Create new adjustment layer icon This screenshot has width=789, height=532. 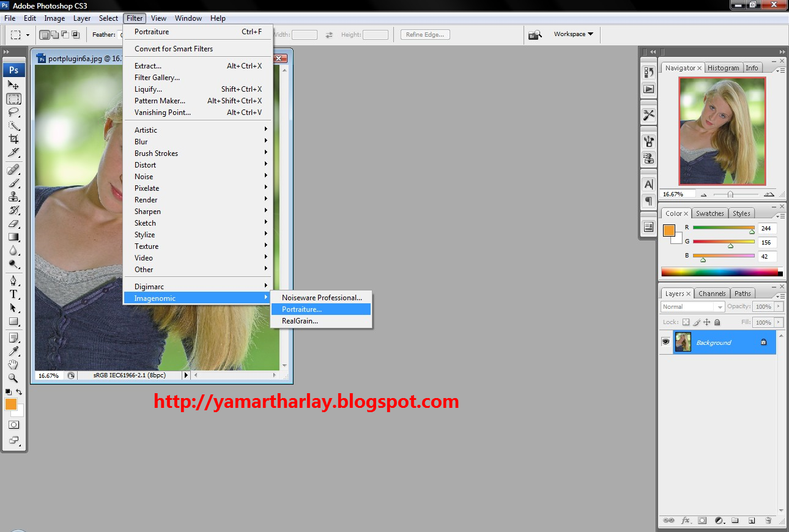click(719, 521)
